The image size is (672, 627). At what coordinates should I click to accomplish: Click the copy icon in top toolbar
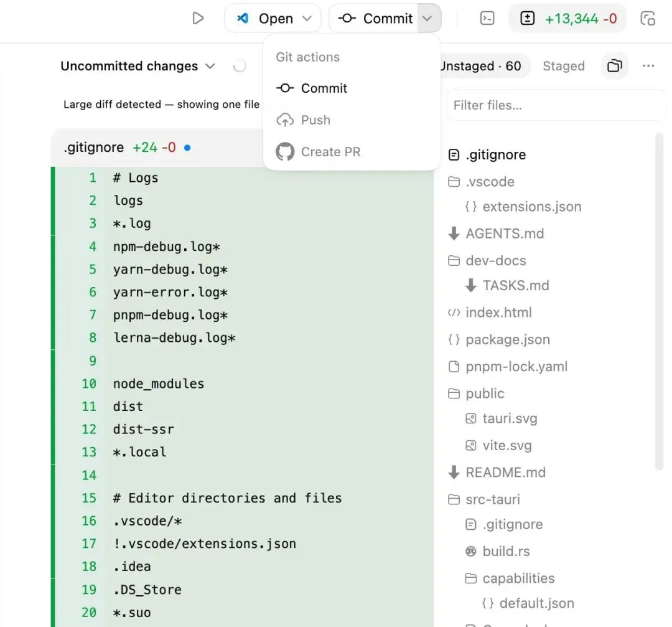tap(648, 19)
